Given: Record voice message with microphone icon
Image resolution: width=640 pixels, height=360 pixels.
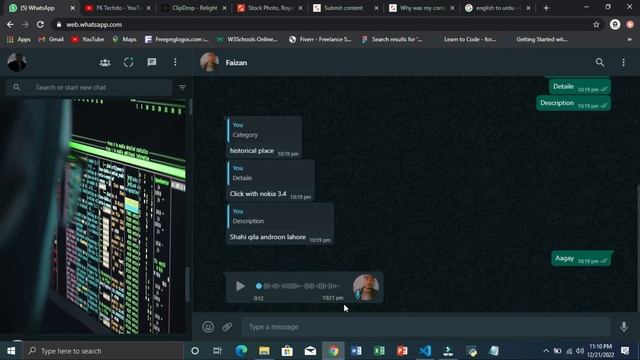Looking at the screenshot, I should tap(624, 327).
